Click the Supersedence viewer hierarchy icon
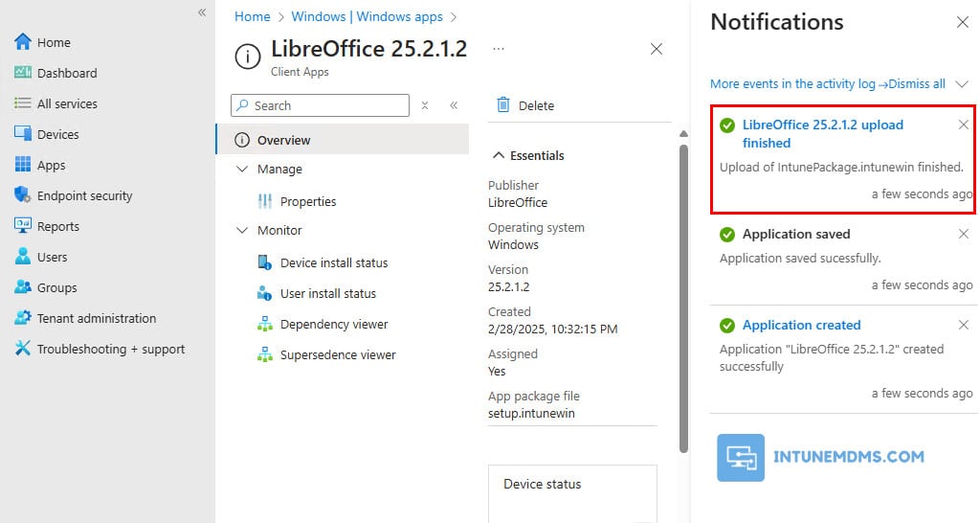980x523 pixels. click(265, 354)
